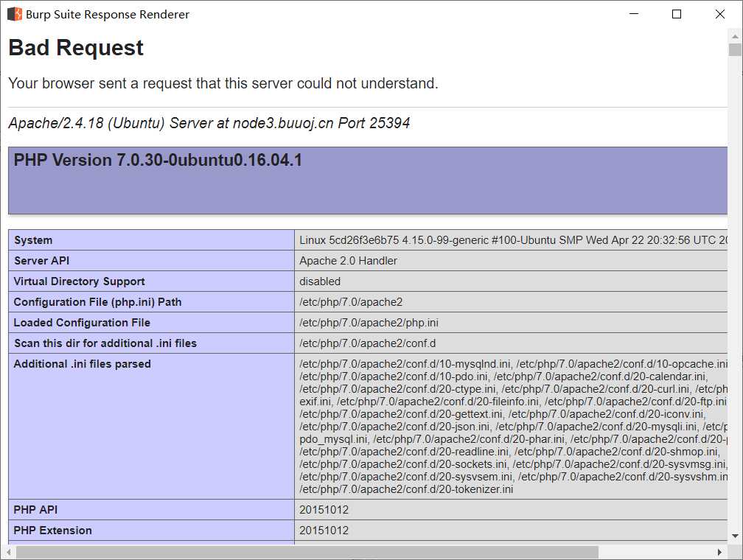Click the 'PHP Version 7.0.30-0ubuntu0.16.04.1' header
The height and width of the screenshot is (560, 743).
[x=158, y=160]
